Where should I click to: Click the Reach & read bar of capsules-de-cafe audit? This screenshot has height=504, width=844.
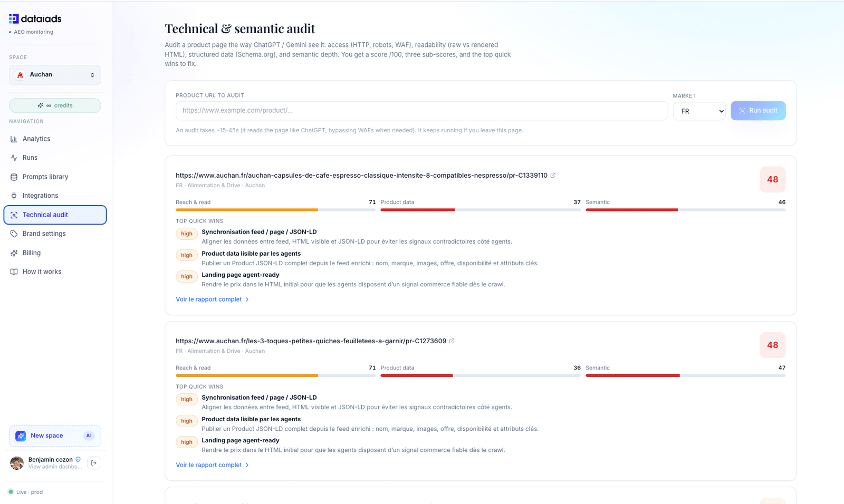point(275,210)
